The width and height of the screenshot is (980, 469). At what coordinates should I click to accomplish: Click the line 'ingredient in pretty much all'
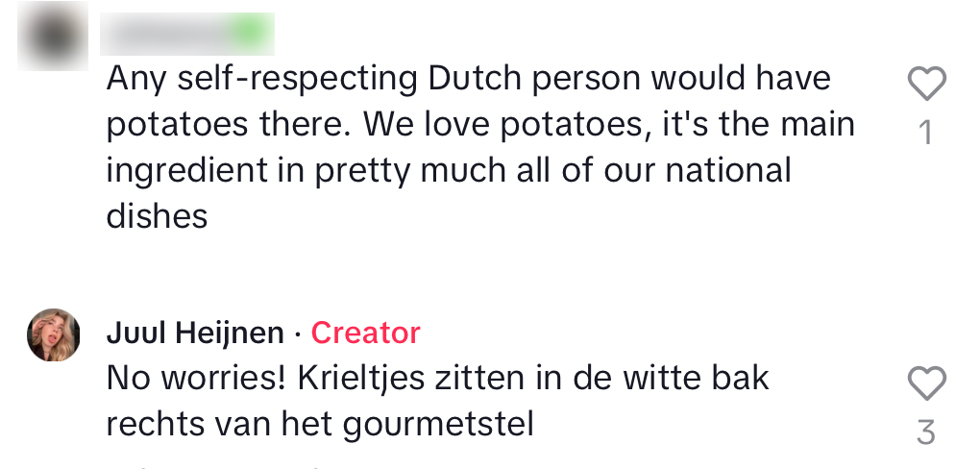(x=449, y=170)
